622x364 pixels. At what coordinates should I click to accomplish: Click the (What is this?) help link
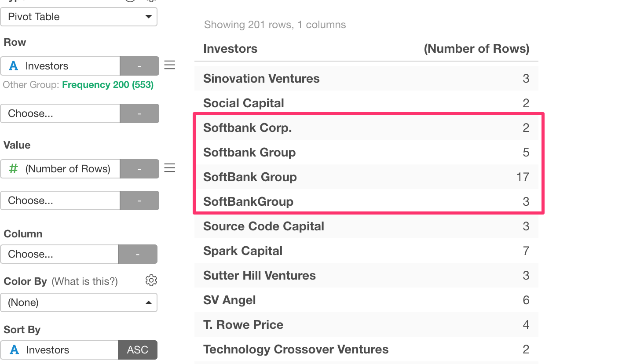click(84, 281)
